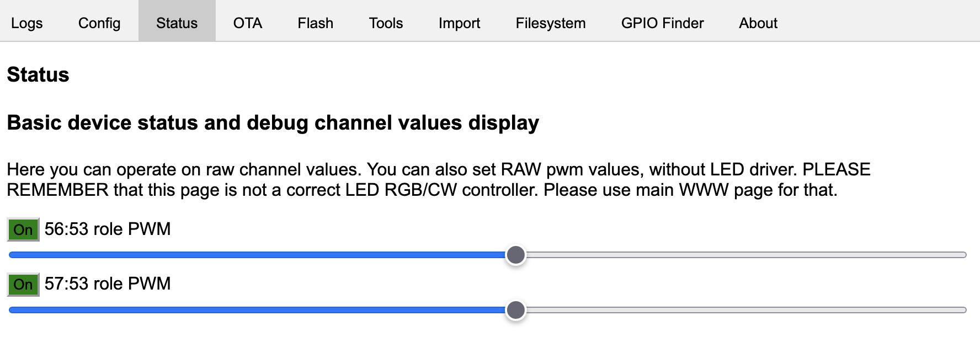
Task: Click the paragraph about raw channel values
Action: pyautogui.click(x=439, y=179)
